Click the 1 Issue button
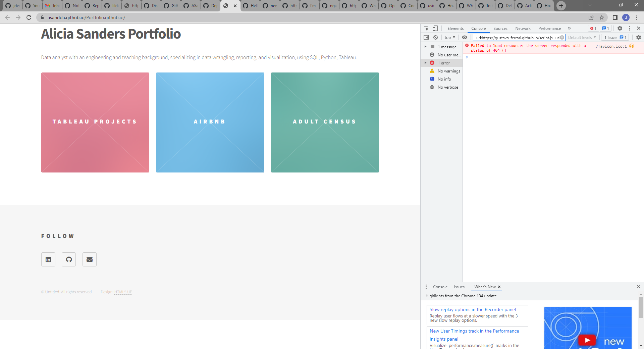644x349 pixels. [615, 38]
